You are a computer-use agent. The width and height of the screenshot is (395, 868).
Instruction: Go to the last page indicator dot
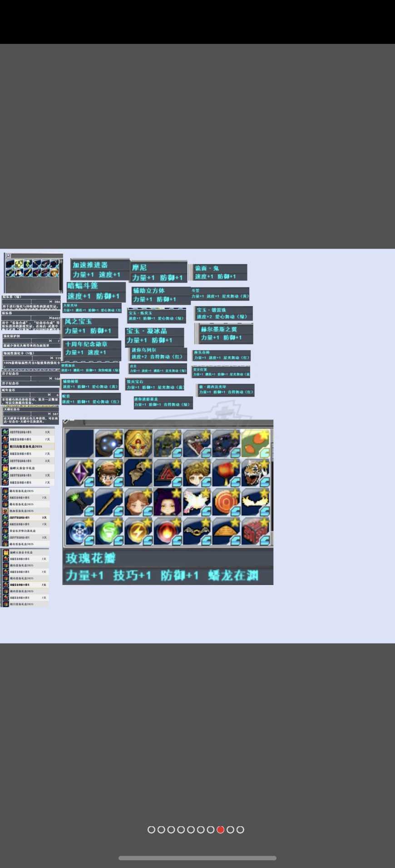click(x=240, y=829)
